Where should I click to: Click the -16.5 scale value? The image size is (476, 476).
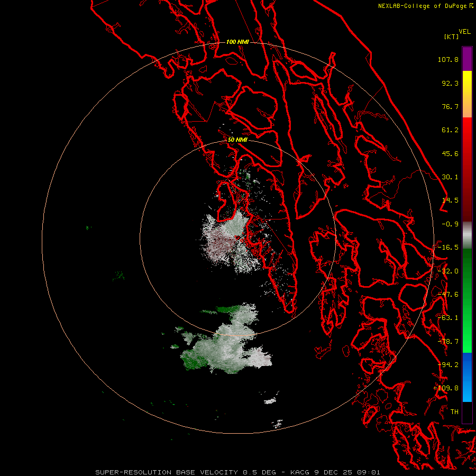[448, 248]
